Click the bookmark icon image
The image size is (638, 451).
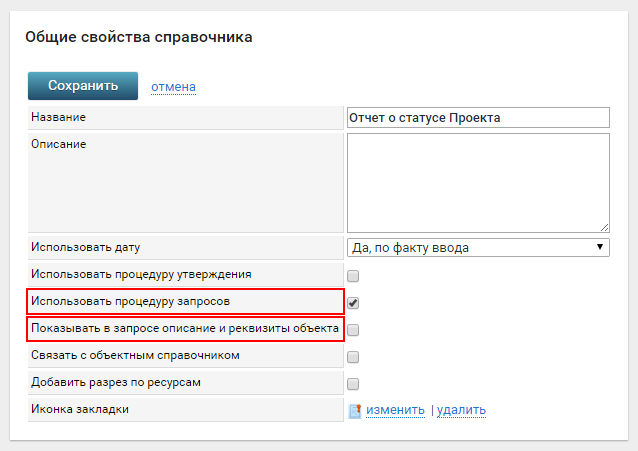354,410
